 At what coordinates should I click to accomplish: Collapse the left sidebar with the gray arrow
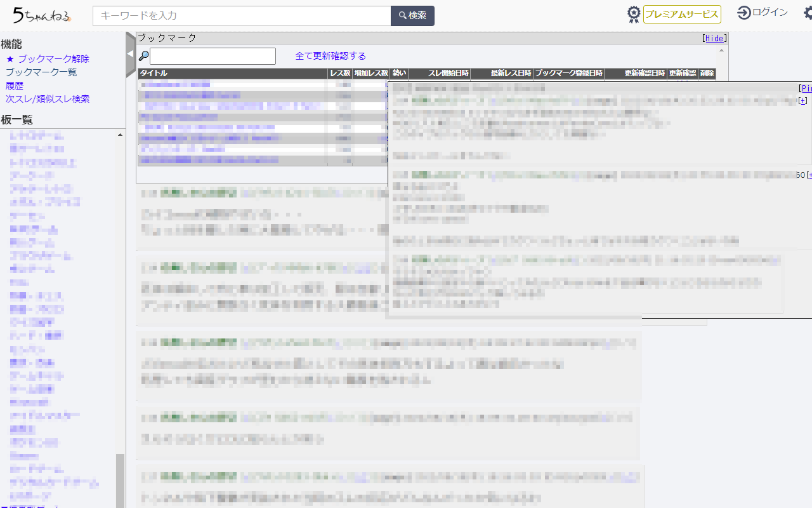[x=131, y=54]
